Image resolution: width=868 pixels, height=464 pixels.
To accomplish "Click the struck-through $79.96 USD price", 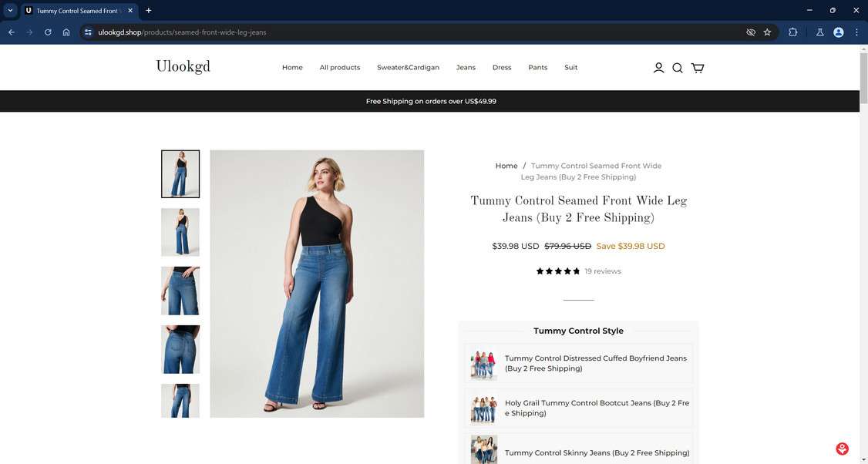I will tap(568, 246).
